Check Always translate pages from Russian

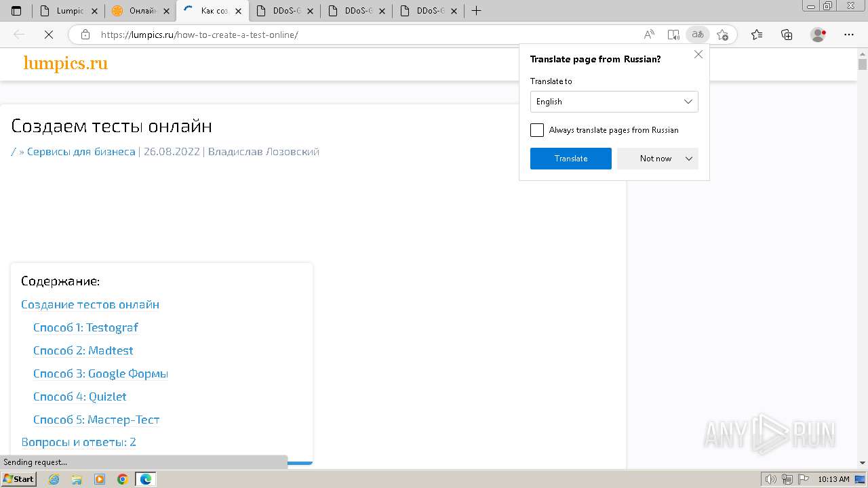coord(537,130)
